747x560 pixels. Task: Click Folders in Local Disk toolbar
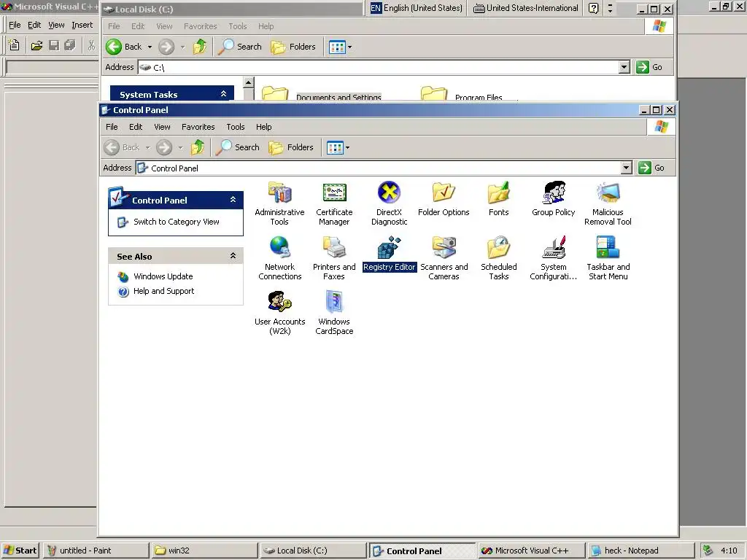[x=293, y=47]
